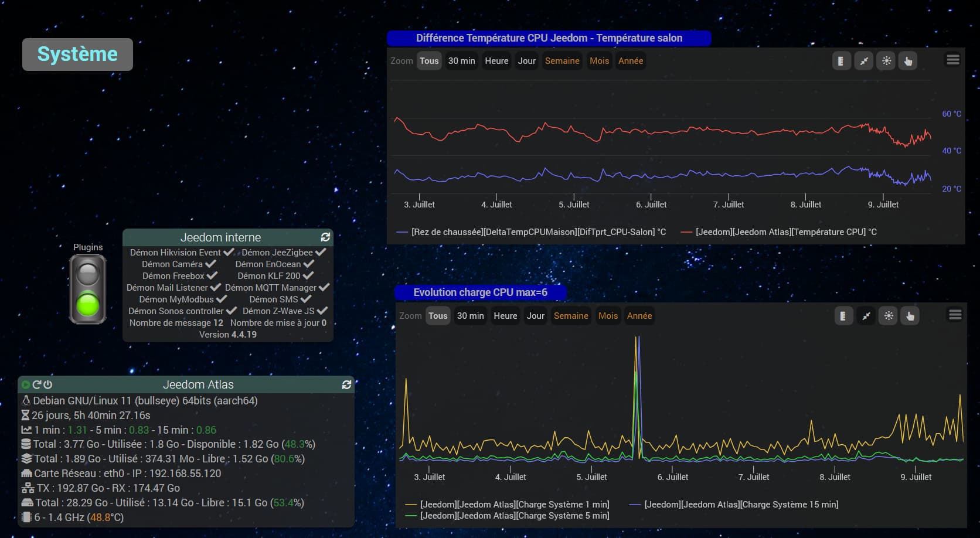Click the star-burst icon on CPU charge chart

pos(889,316)
